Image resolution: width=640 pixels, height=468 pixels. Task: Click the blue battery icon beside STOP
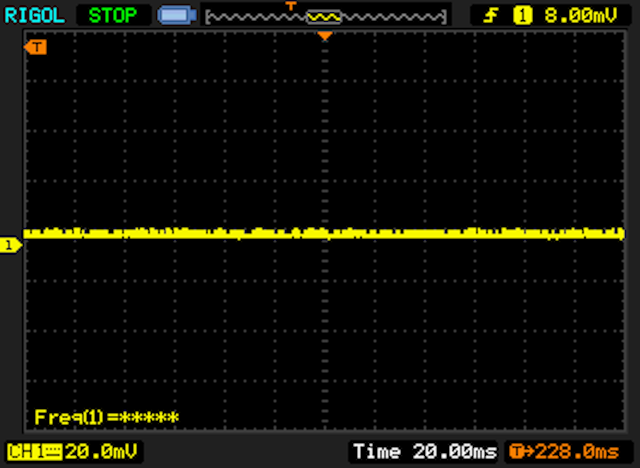[x=176, y=16]
